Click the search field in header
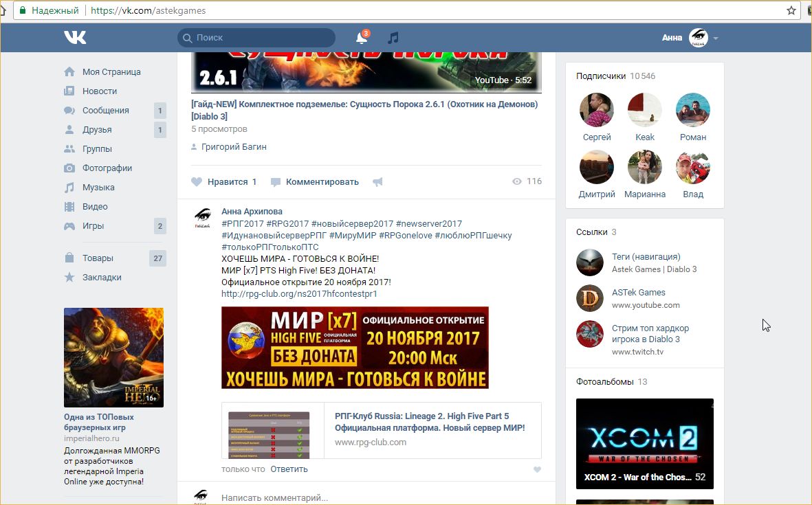The height and width of the screenshot is (505, 812). coord(256,37)
